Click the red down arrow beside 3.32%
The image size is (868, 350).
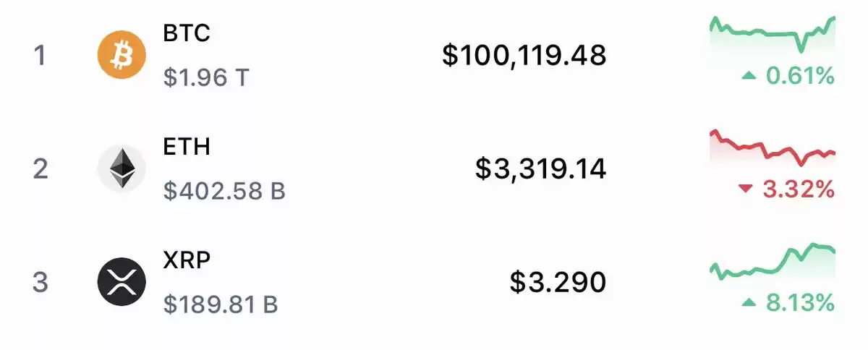[746, 189]
